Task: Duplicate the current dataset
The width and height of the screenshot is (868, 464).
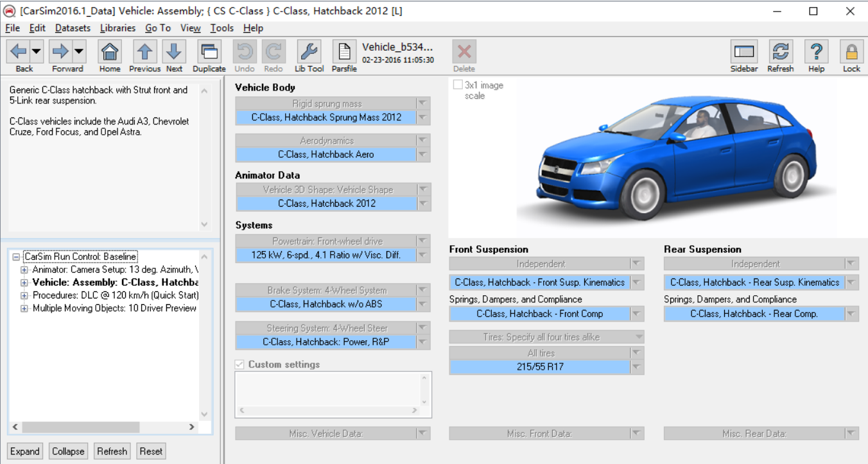Action: click(209, 51)
